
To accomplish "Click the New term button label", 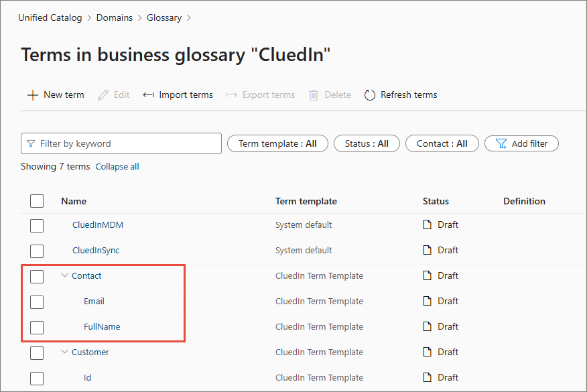I will coord(64,94).
